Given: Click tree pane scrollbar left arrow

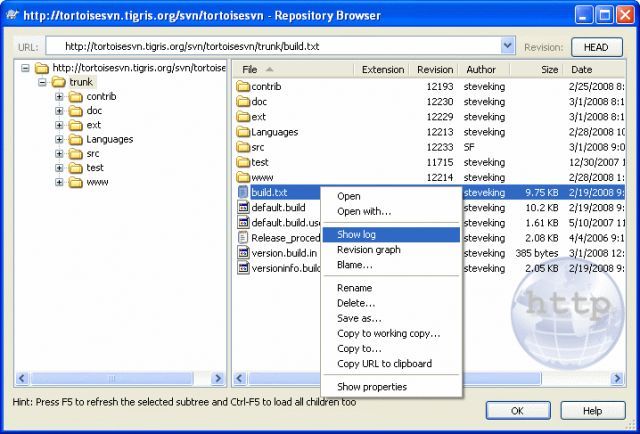Looking at the screenshot, I should (22, 378).
